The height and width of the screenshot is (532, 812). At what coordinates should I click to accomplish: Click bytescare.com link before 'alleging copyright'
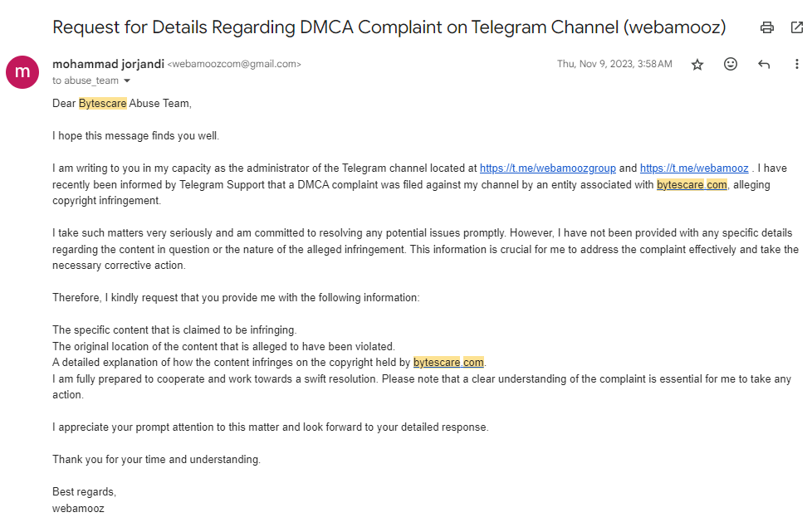tap(692, 185)
